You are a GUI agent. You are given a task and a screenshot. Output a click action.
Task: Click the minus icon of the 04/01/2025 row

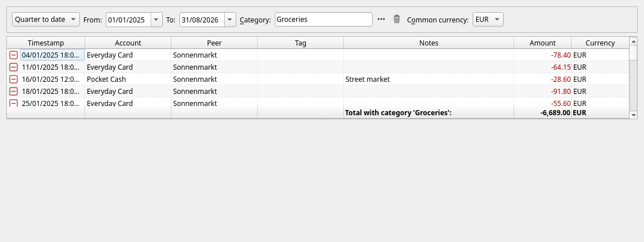pos(14,55)
